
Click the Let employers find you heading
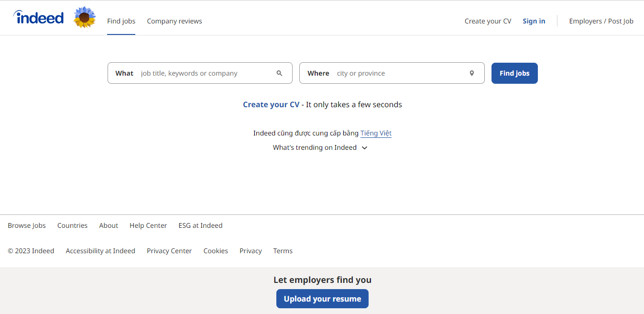322,280
